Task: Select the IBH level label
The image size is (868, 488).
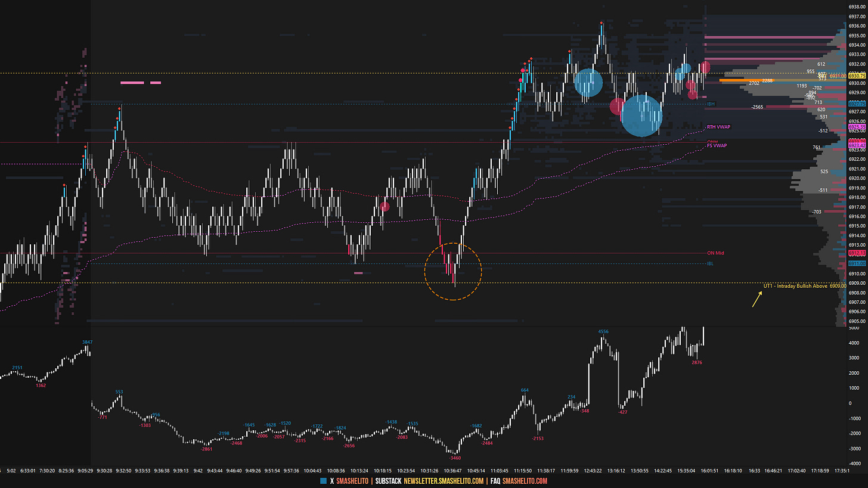Action: coord(711,104)
